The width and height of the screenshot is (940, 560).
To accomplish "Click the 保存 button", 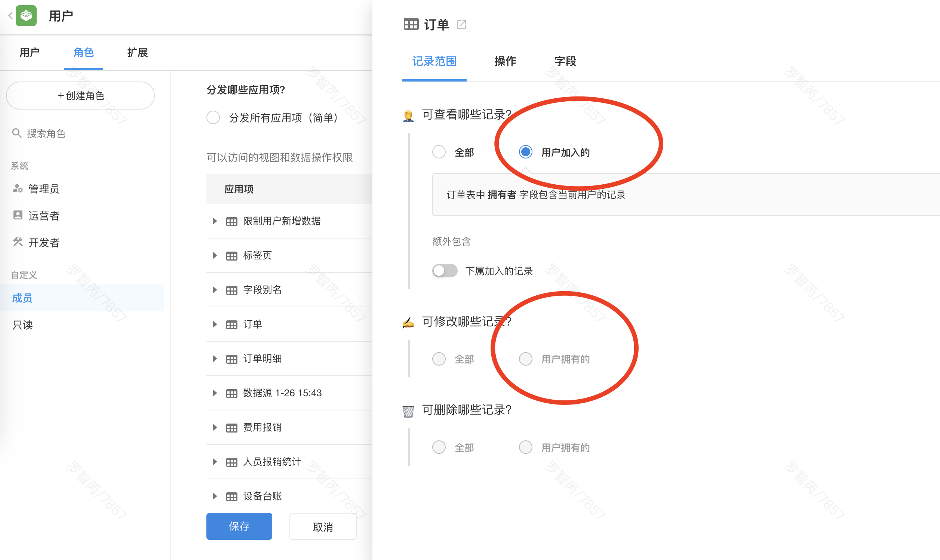I will (x=239, y=526).
